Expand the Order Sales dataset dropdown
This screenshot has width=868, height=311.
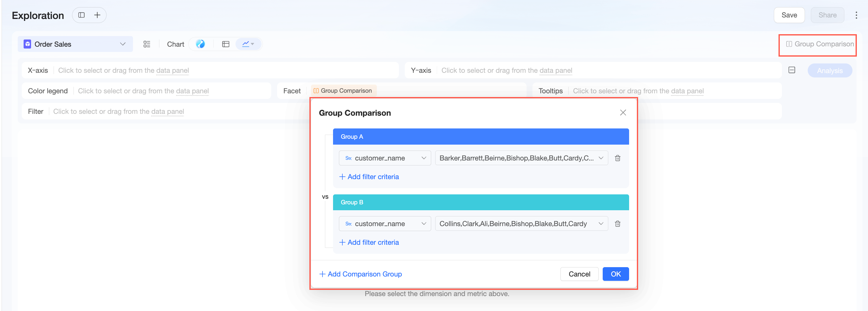pos(75,44)
